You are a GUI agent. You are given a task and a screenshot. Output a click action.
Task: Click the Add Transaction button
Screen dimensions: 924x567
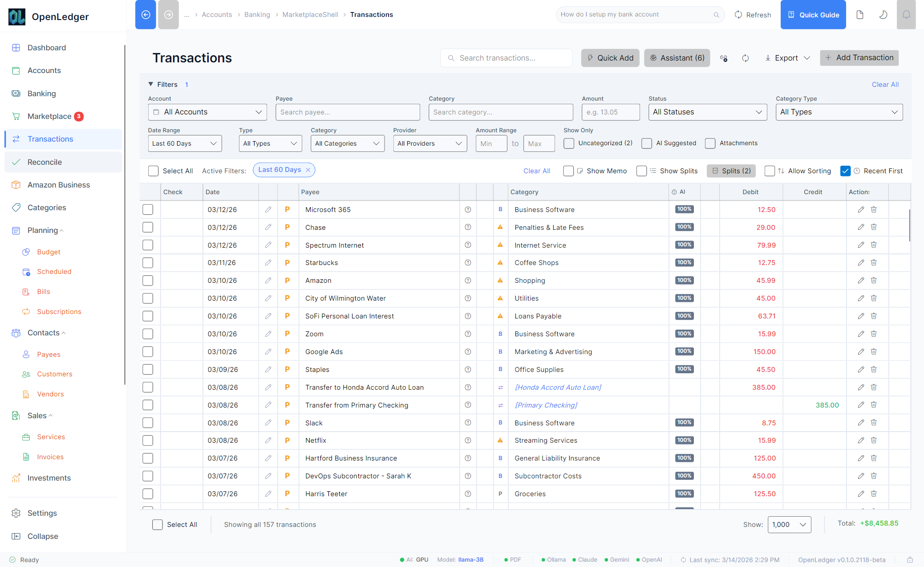(859, 58)
